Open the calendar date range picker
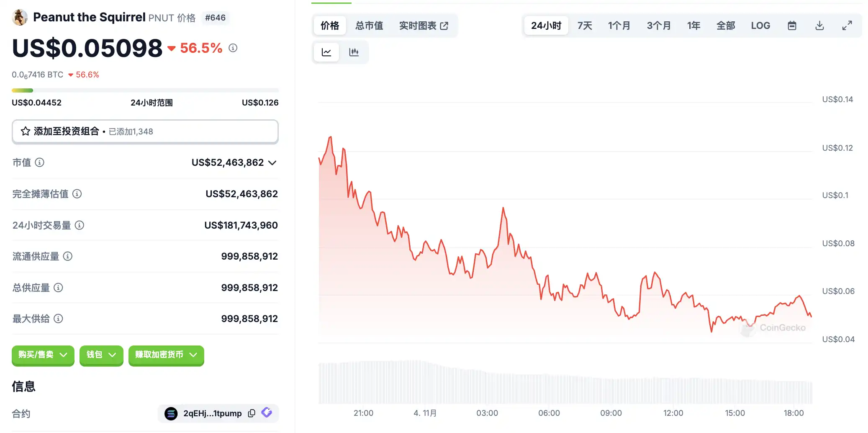The width and height of the screenshot is (868, 433). tap(792, 26)
